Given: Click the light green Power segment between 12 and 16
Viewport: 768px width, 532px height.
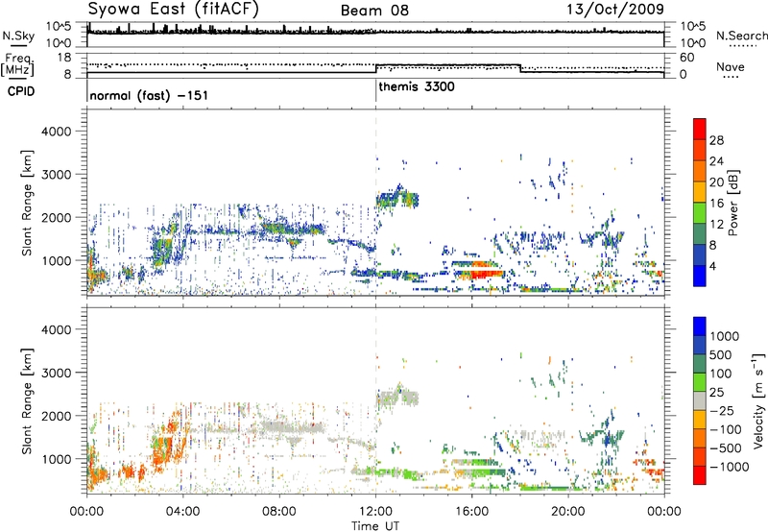Looking at the screenshot, I should click(700, 212).
